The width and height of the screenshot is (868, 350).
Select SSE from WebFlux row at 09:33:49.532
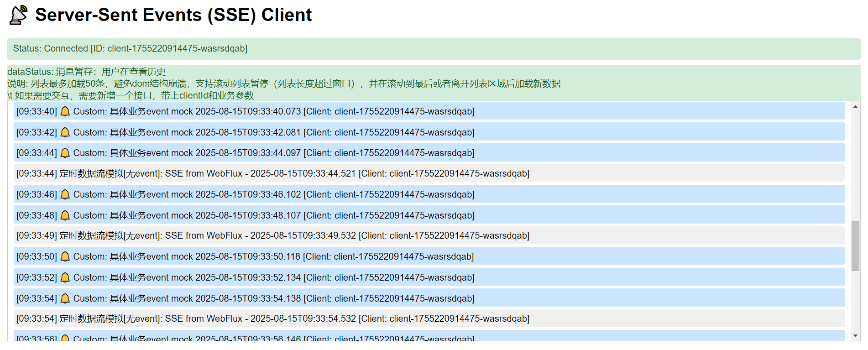pyautogui.click(x=429, y=235)
